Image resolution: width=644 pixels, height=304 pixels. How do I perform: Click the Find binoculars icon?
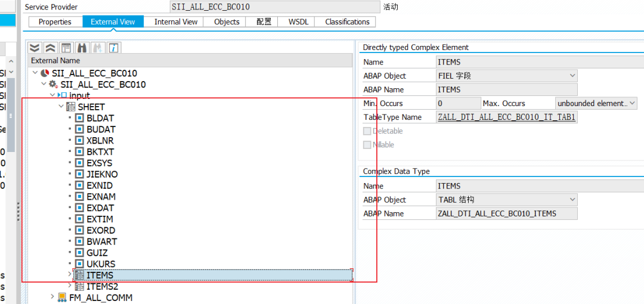[x=82, y=48]
